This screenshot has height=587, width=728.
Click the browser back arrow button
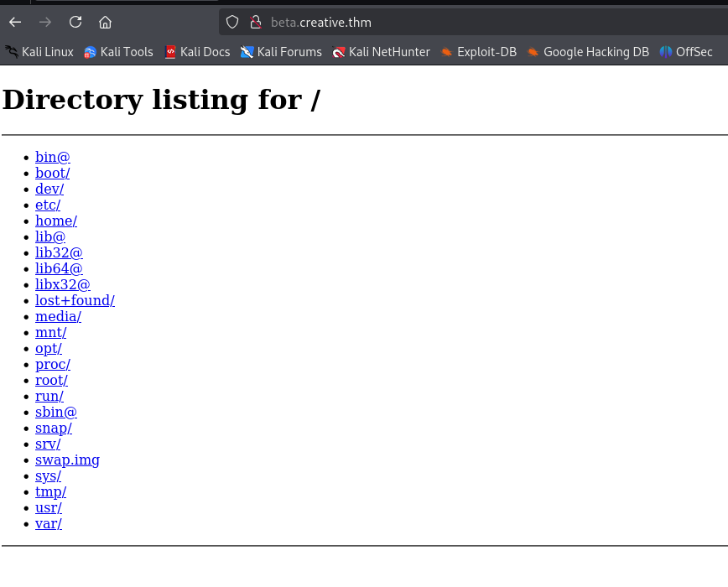click(x=15, y=22)
